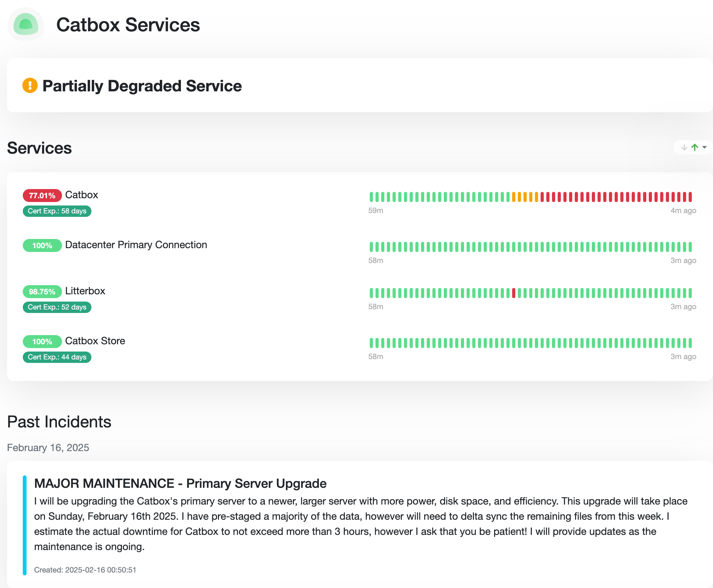Click the green up arrow sort icon

click(x=695, y=147)
